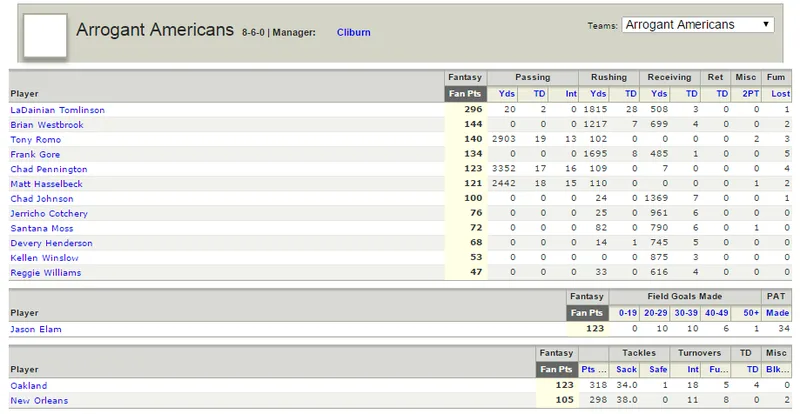Open the Oakland defense link

pos(29,385)
